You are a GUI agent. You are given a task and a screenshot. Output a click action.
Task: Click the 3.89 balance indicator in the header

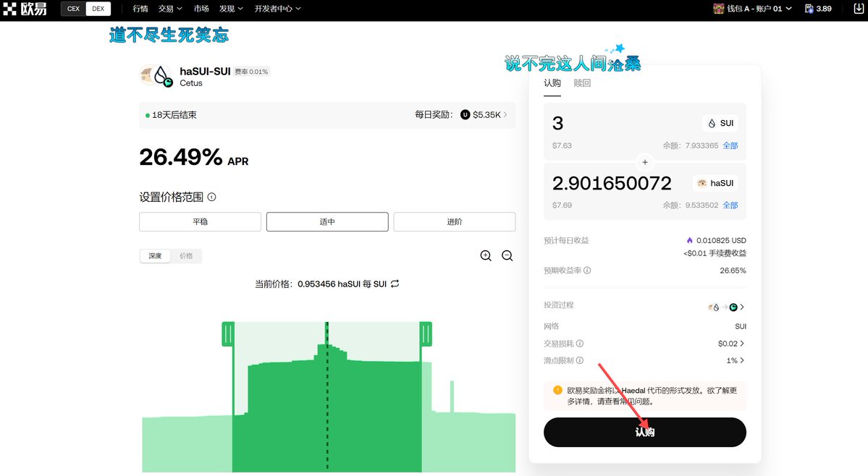[818, 9]
